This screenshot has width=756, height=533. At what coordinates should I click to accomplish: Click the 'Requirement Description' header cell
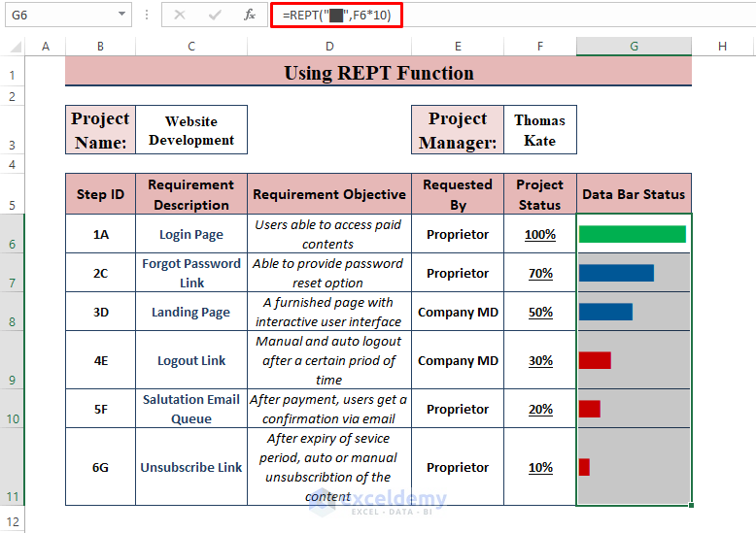click(191, 194)
